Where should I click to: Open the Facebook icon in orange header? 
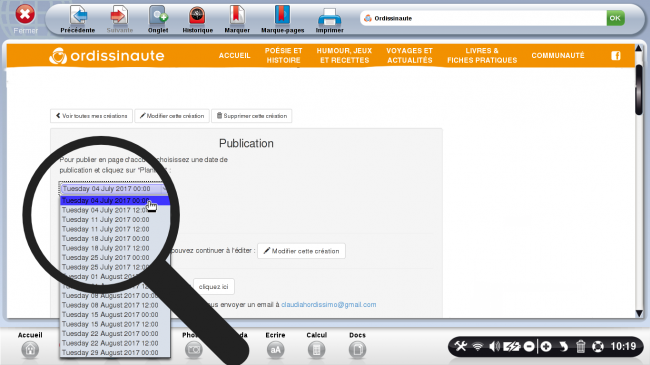pos(616,56)
